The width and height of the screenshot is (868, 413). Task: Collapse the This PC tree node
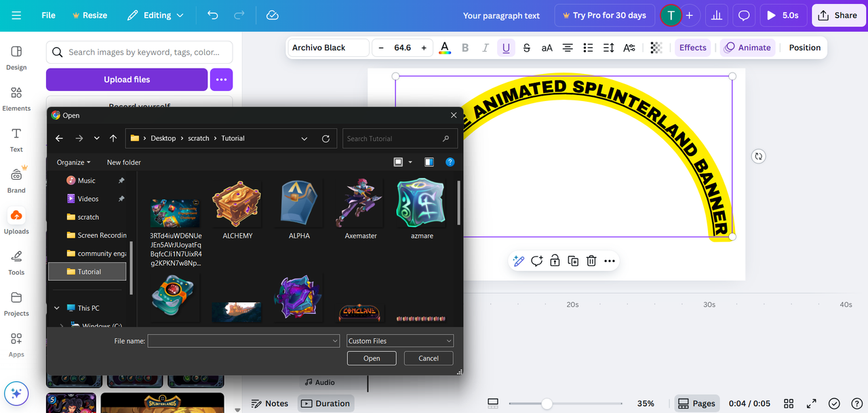pyautogui.click(x=56, y=308)
